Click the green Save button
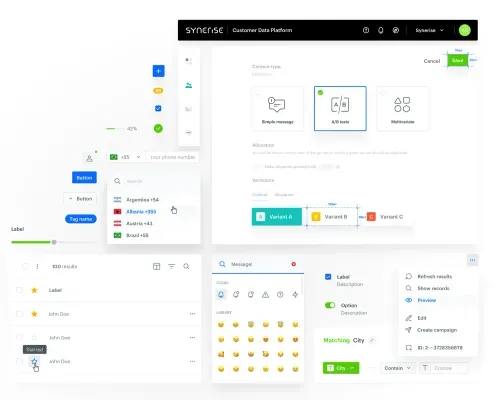Image resolution: width=500 pixels, height=400 pixels. pos(458,60)
